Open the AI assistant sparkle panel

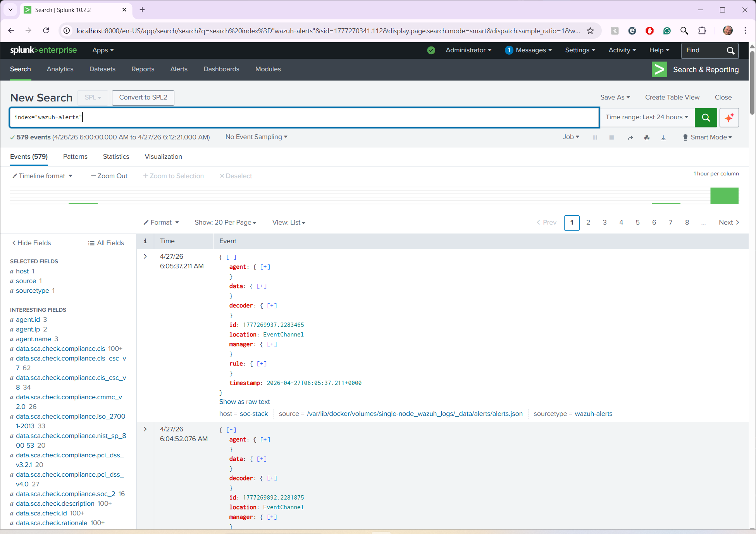point(729,117)
